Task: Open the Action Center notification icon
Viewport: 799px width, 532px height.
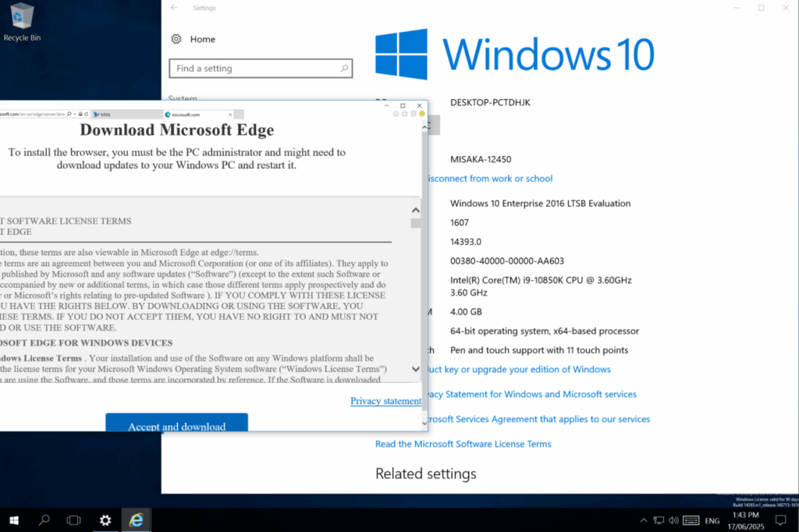Action: coord(780,520)
